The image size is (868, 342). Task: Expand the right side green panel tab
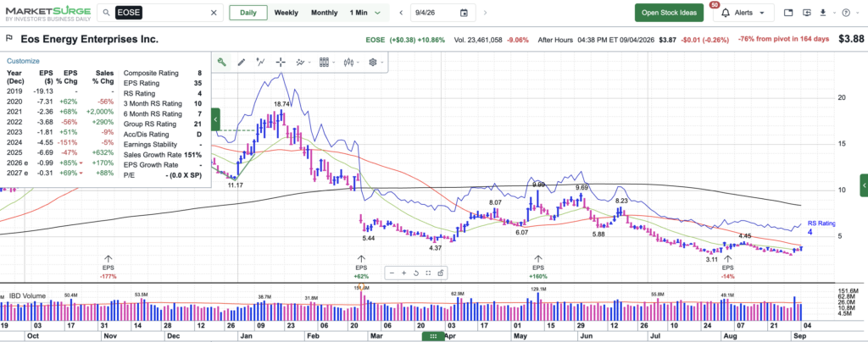point(864,185)
